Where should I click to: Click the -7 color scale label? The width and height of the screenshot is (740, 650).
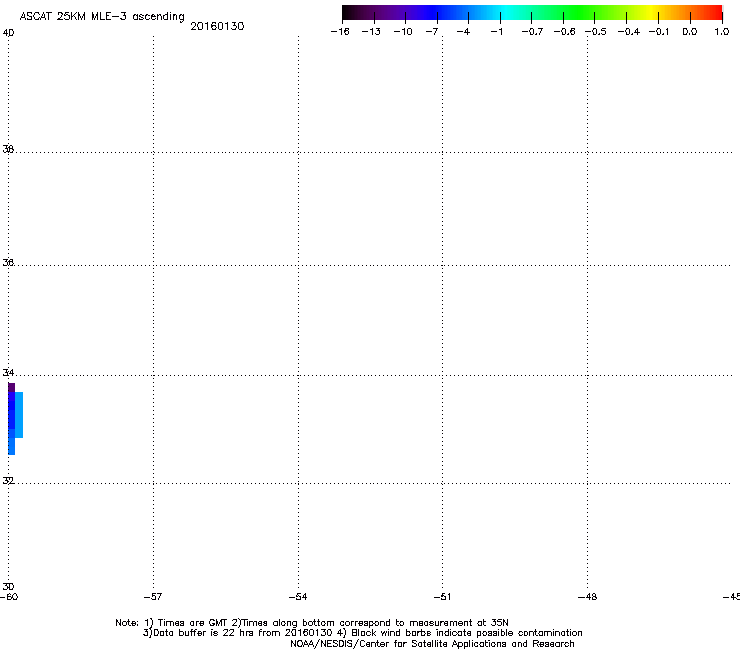[x=432, y=32]
